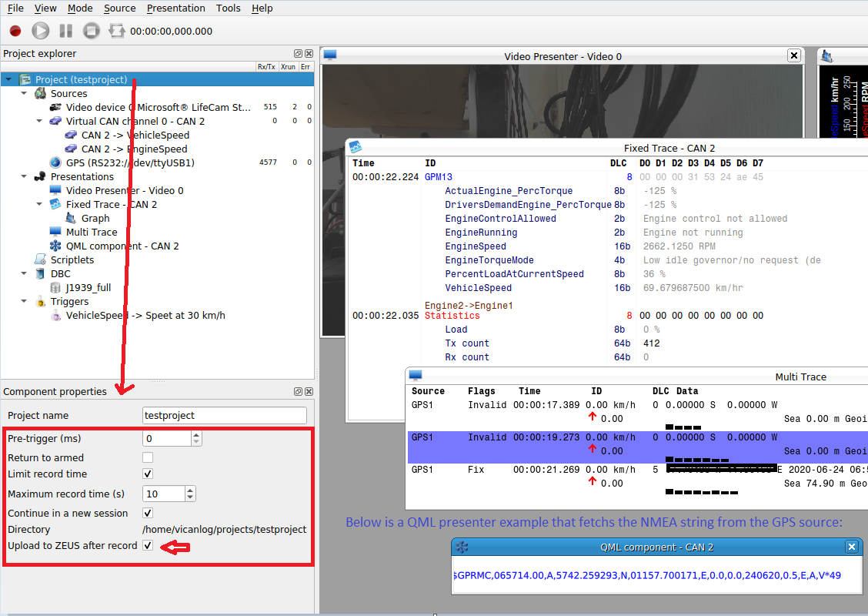Click the Fixed Trace window title icon

(356, 147)
